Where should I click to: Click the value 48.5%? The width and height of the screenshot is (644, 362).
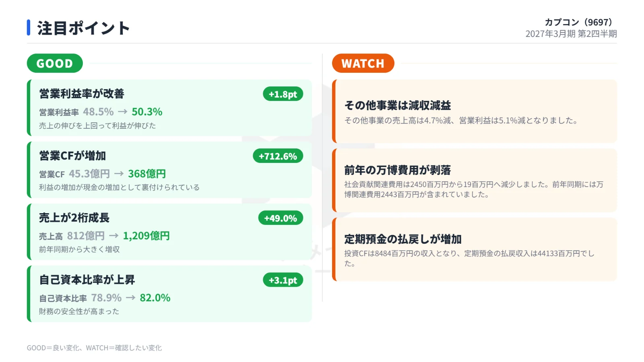(98, 112)
